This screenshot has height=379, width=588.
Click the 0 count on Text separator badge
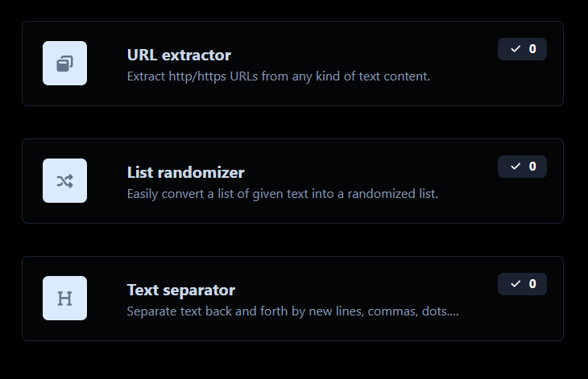pos(532,284)
